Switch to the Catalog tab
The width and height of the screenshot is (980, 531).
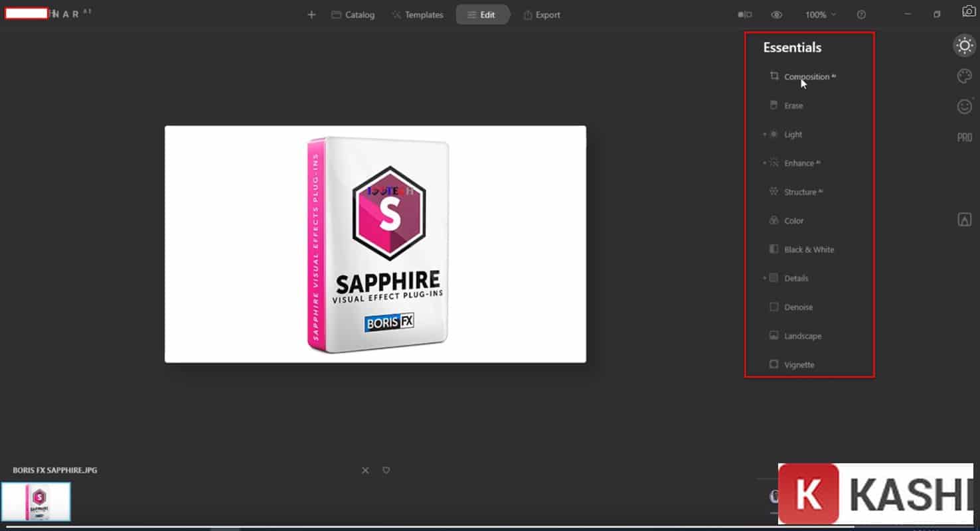point(353,15)
